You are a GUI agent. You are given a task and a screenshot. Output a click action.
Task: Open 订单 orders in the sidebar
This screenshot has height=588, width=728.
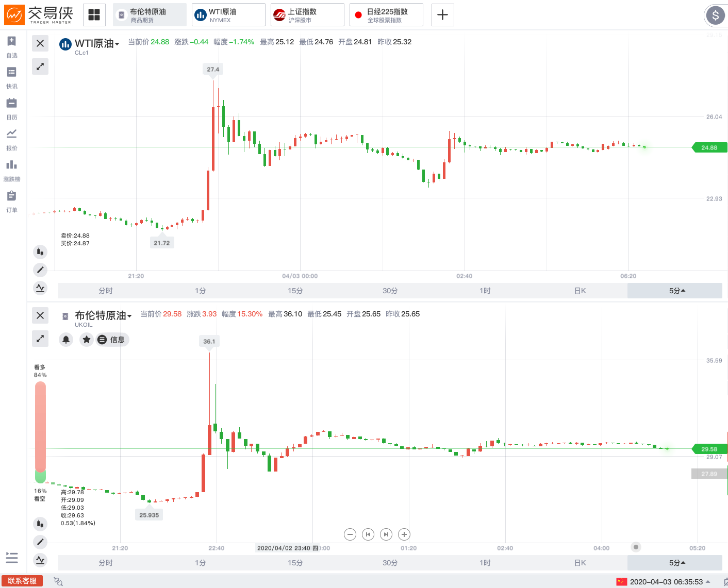[12, 201]
